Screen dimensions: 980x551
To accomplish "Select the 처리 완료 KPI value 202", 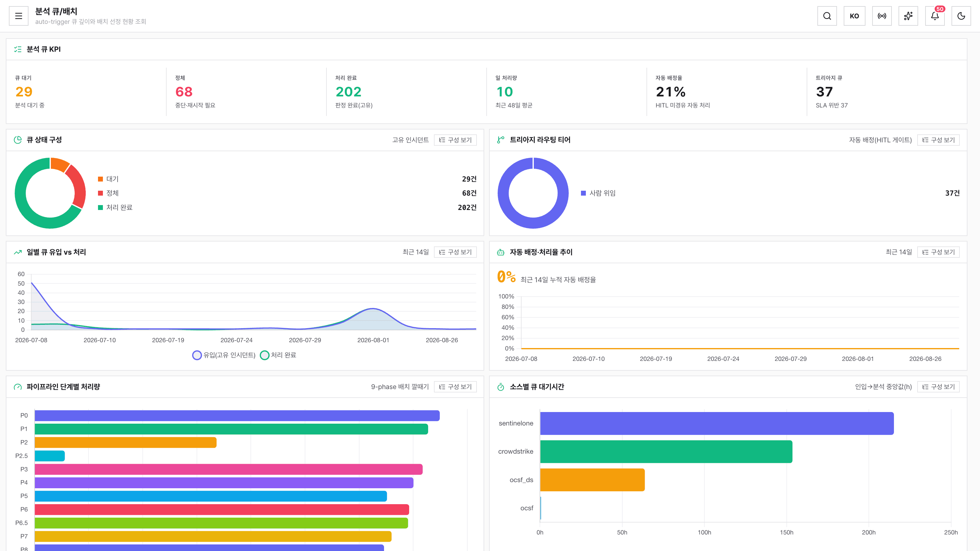I will [349, 92].
